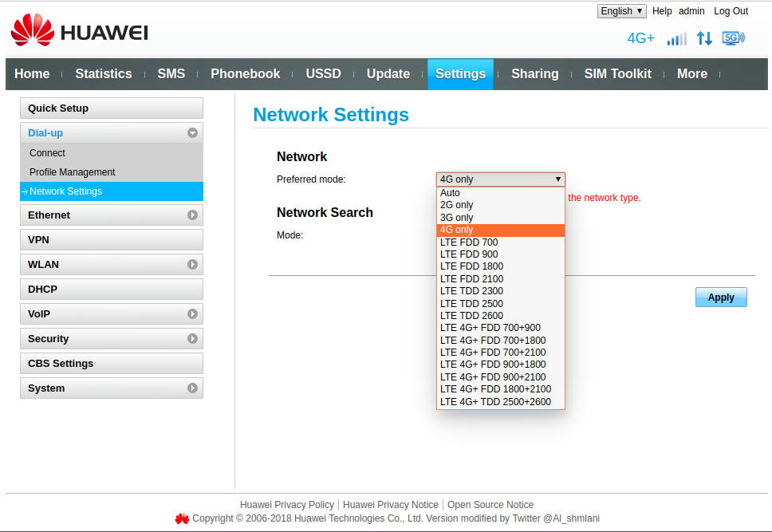
Task: Expand VoIP section arrow
Action: click(192, 313)
